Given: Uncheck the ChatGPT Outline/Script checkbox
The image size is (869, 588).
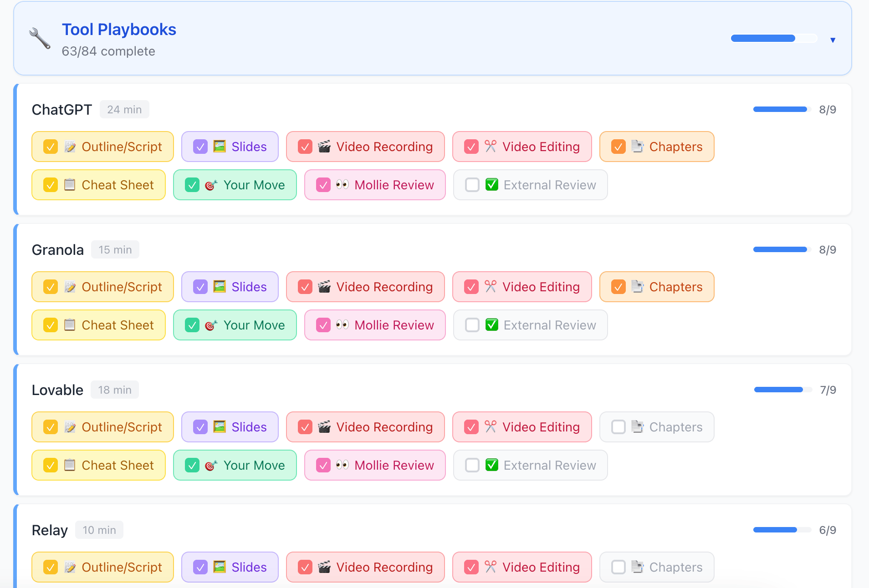Looking at the screenshot, I should (51, 147).
